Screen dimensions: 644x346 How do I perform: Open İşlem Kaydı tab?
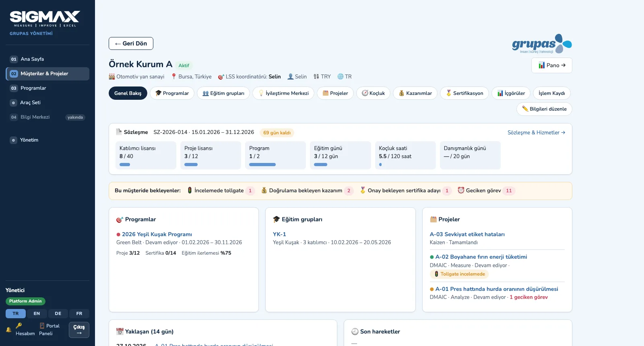pyautogui.click(x=552, y=93)
